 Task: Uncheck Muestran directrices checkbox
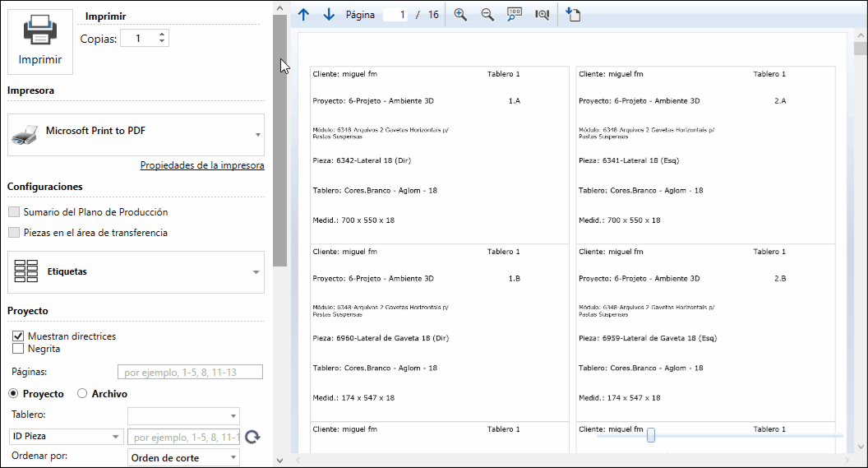[x=18, y=336]
